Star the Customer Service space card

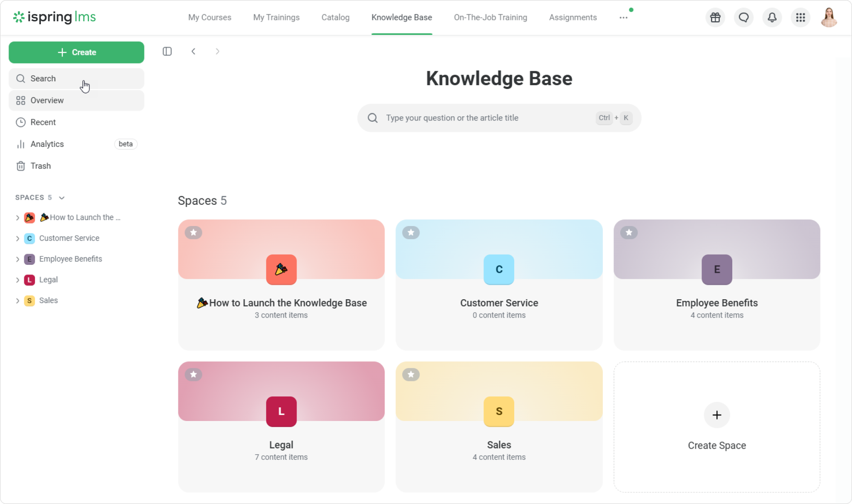[411, 232]
